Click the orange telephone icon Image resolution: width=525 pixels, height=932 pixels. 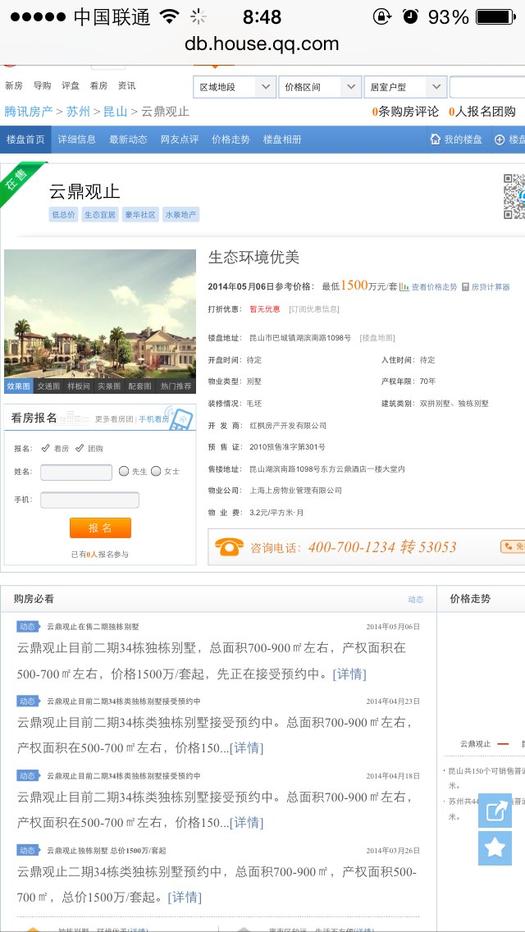229,547
